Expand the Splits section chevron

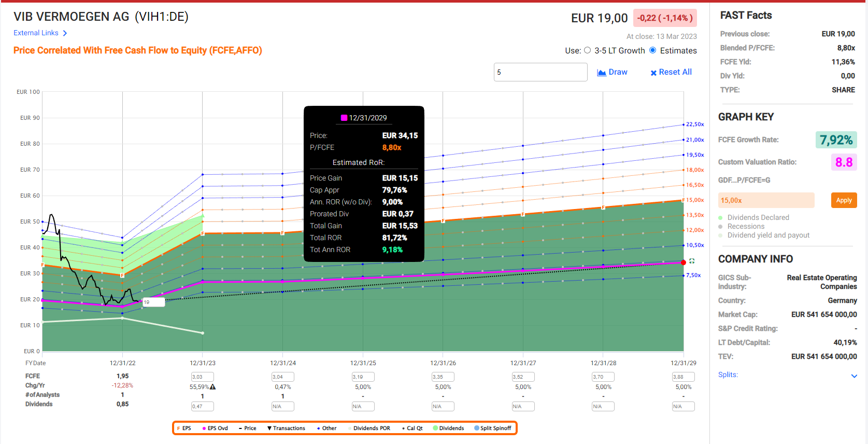point(854,376)
